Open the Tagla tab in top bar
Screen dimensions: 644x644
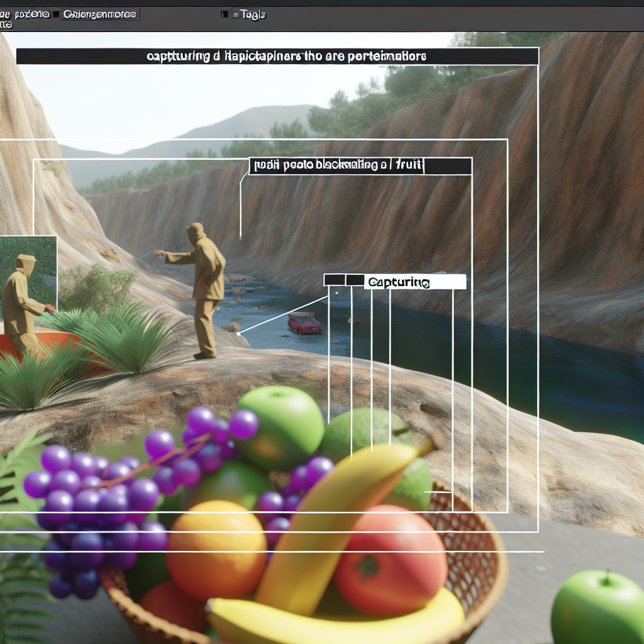coord(252,14)
